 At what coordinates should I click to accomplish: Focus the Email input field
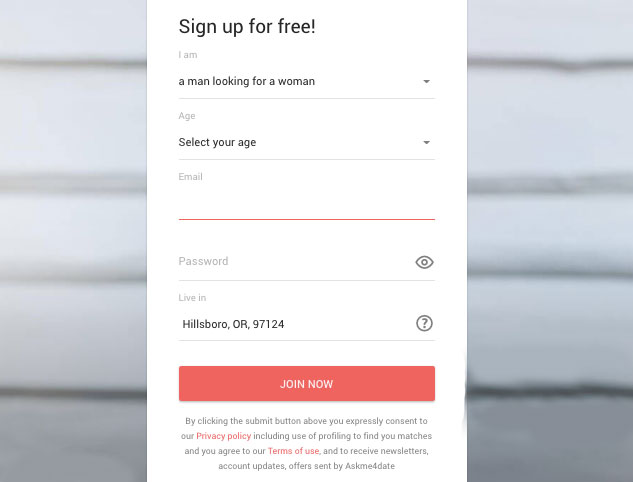click(x=307, y=203)
